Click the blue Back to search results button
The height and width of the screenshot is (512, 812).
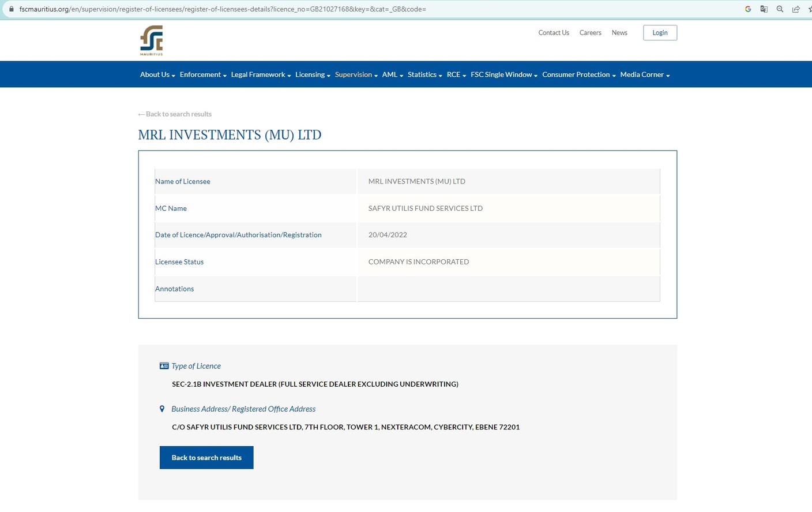coord(206,458)
